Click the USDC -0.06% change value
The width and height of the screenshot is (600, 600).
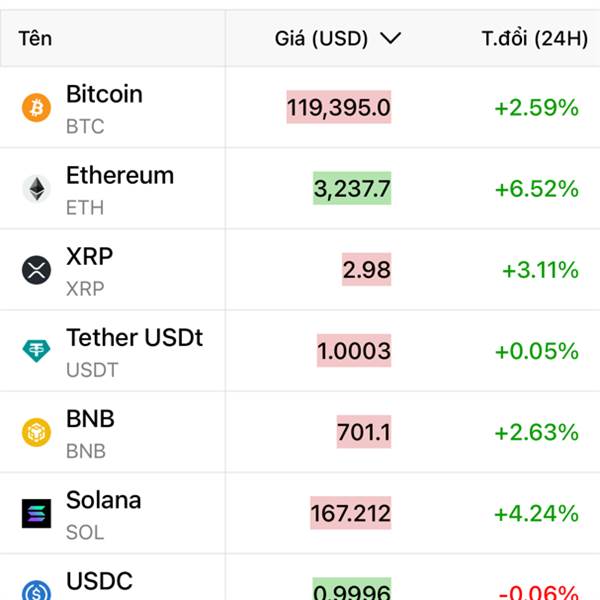[539, 592]
